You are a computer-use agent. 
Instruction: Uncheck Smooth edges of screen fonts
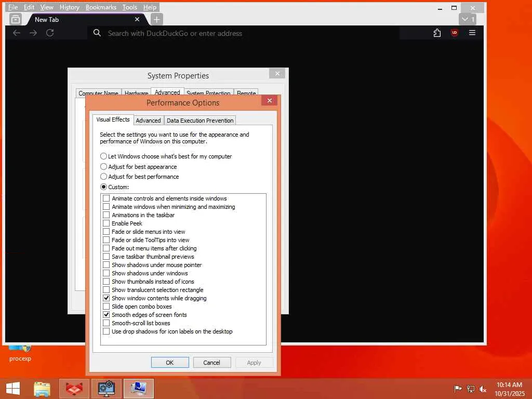106,314
